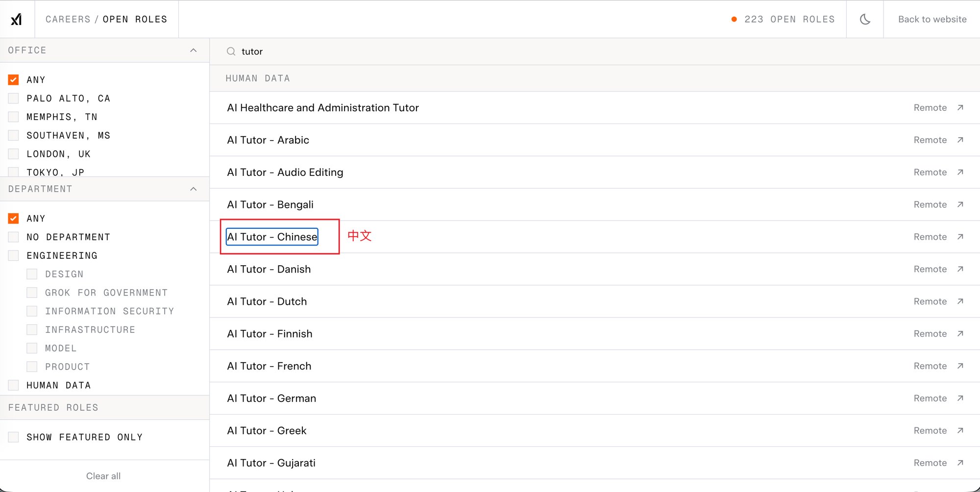Open AI Healthcare and Administration Tutor role
This screenshot has width=980, height=492.
click(323, 107)
